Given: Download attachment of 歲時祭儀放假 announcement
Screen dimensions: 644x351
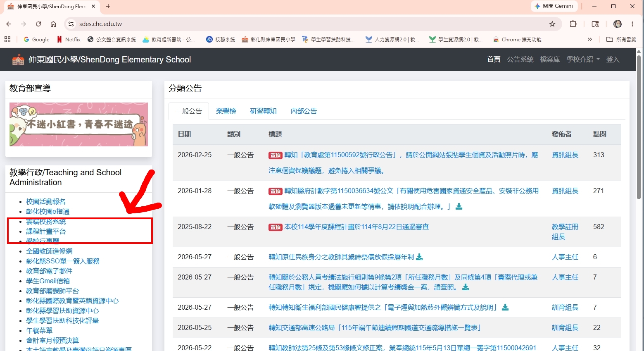Looking at the screenshot, I should tap(419, 257).
